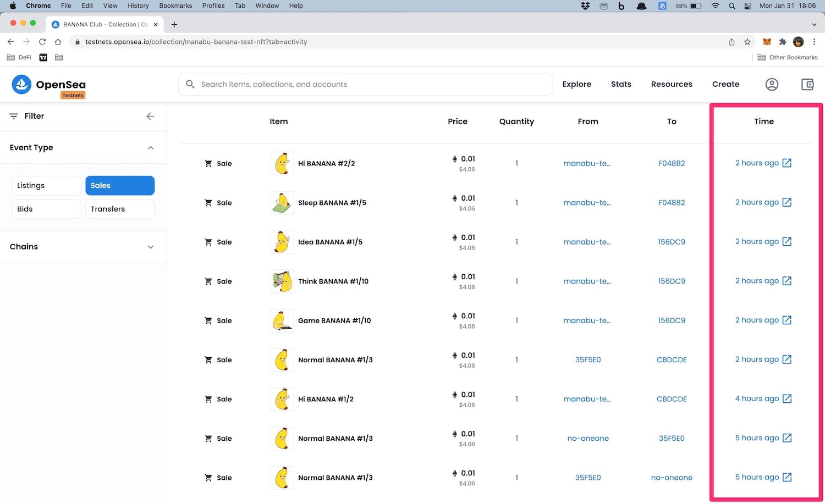Click the browser back arrow
Image resolution: width=825 pixels, height=504 pixels.
11,42
